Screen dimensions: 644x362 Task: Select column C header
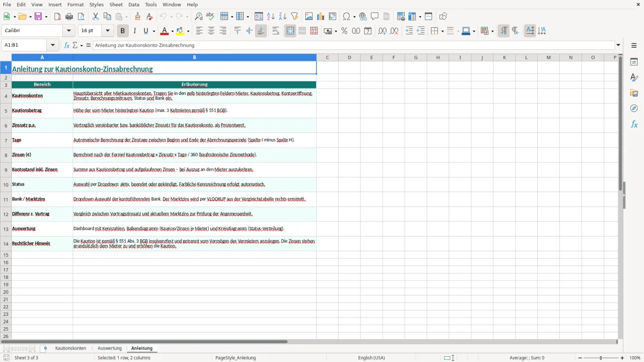tap(327, 57)
